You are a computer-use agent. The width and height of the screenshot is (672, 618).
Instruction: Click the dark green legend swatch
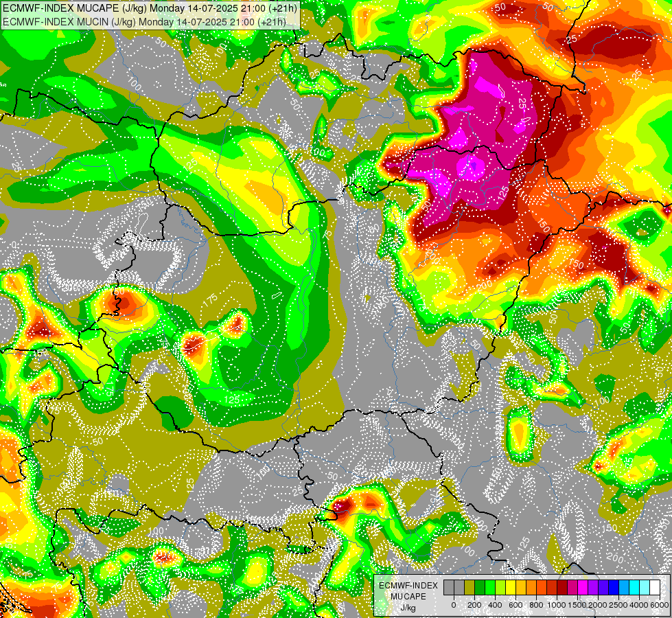click(x=480, y=588)
